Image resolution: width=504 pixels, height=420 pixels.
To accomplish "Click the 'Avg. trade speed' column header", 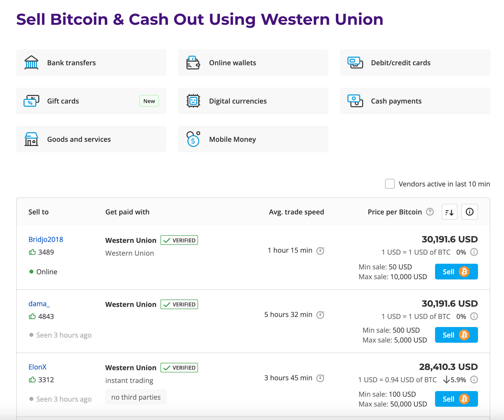I will (x=296, y=212).
